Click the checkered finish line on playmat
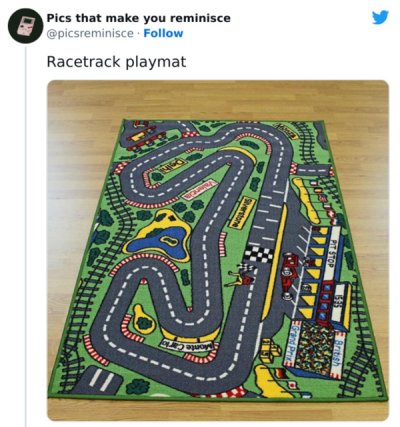Screen dimensions: 400x427 (259, 254)
